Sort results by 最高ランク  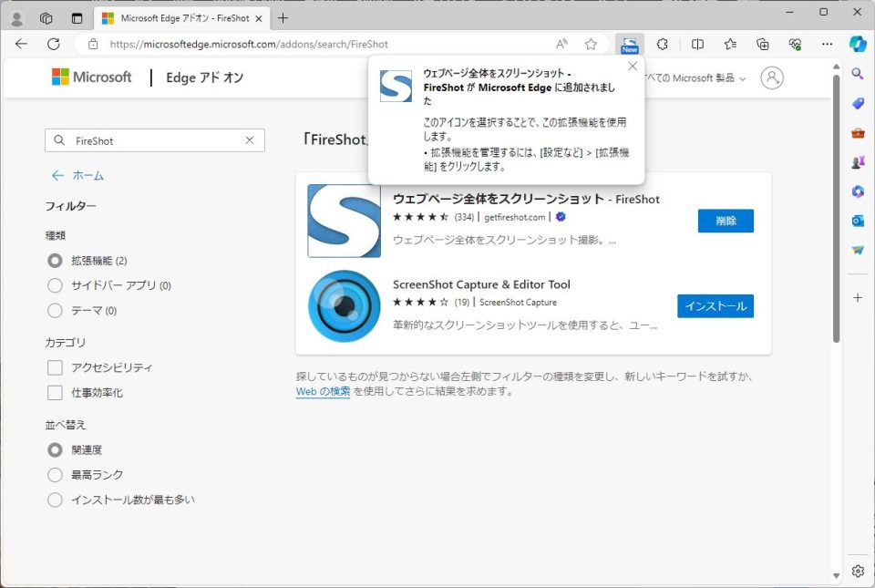(55, 474)
